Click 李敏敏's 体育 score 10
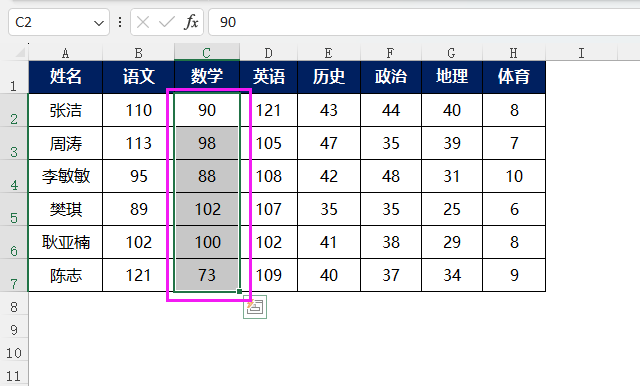This screenshot has width=640, height=386. pos(514,176)
